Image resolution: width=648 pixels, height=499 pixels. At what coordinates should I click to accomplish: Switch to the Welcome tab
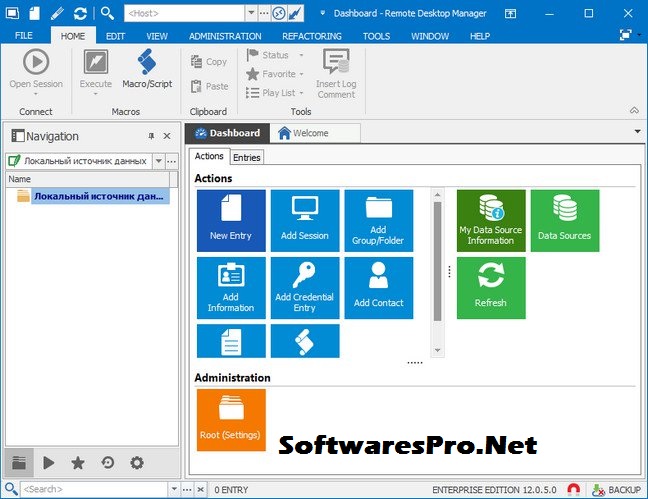(x=315, y=133)
